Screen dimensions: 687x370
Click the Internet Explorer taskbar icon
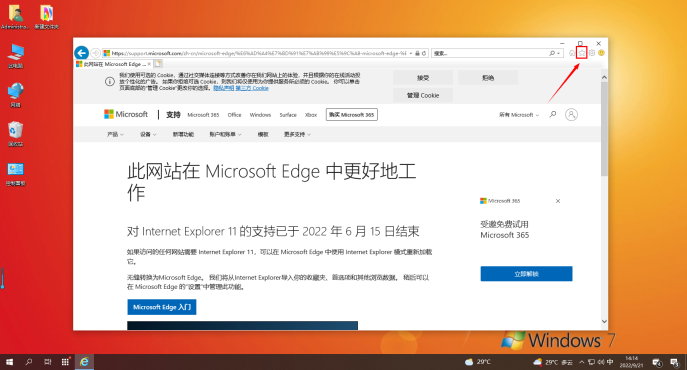(84, 362)
